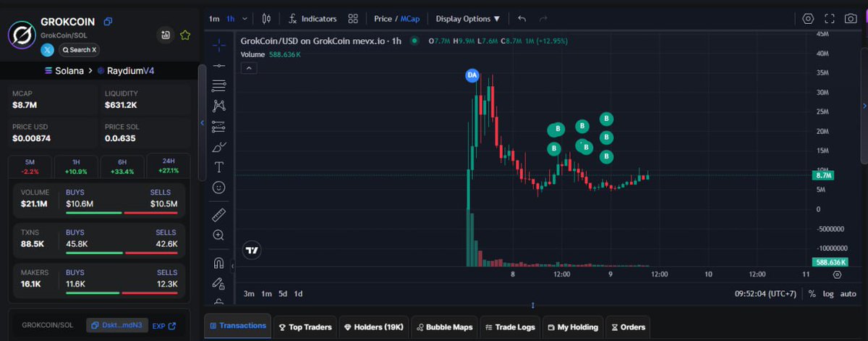Open the Trade Logs tab

pyautogui.click(x=511, y=327)
